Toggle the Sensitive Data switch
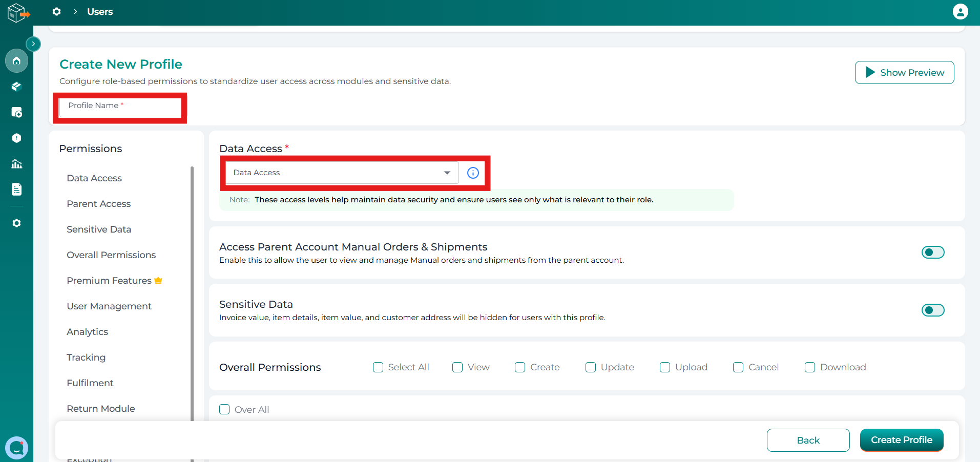This screenshot has width=980, height=462. pos(932,310)
